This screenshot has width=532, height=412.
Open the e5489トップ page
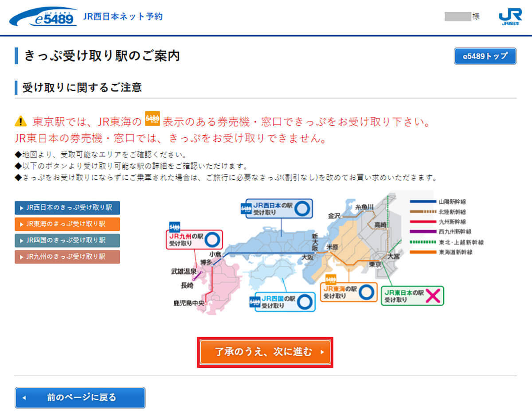tap(485, 56)
